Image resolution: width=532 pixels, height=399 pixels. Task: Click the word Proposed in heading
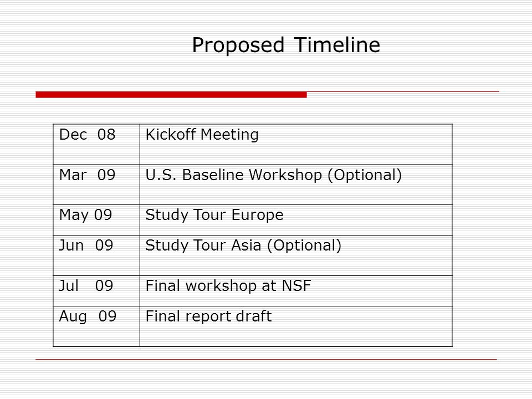coord(238,46)
